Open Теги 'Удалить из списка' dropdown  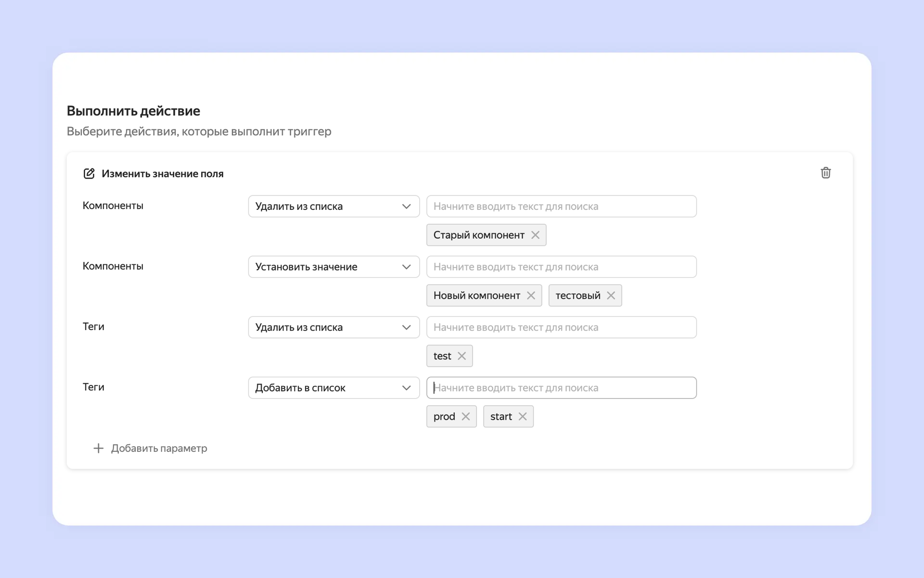coord(334,327)
